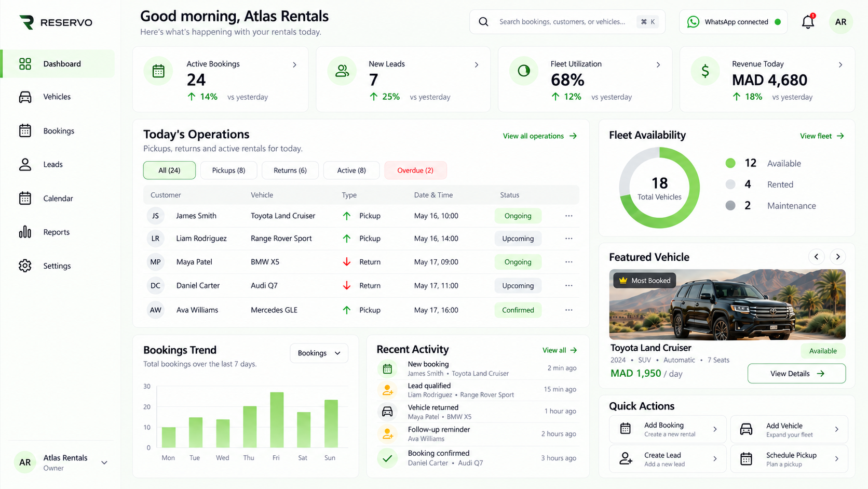
Task: Open the Bookings metric dropdown
Action: pos(319,353)
